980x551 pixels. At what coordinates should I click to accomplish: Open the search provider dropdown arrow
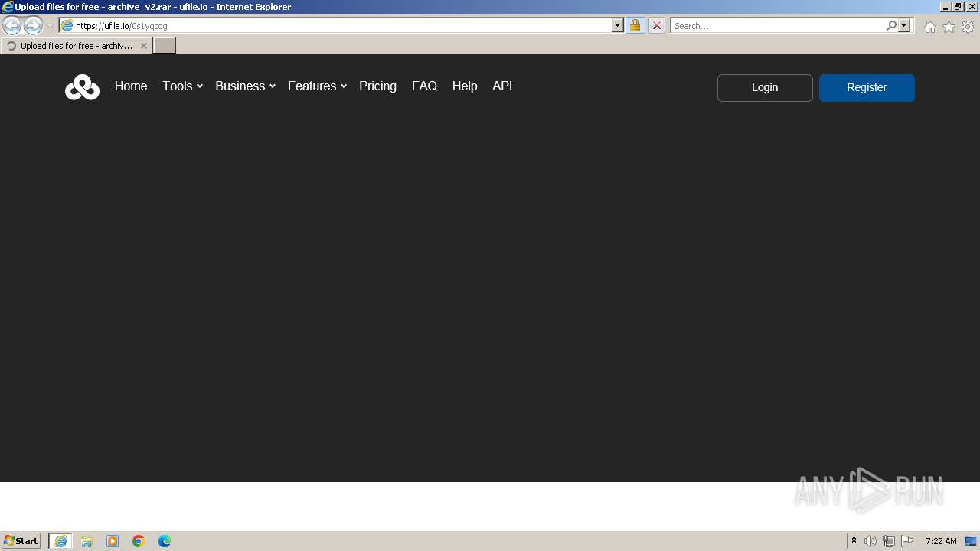pos(904,26)
